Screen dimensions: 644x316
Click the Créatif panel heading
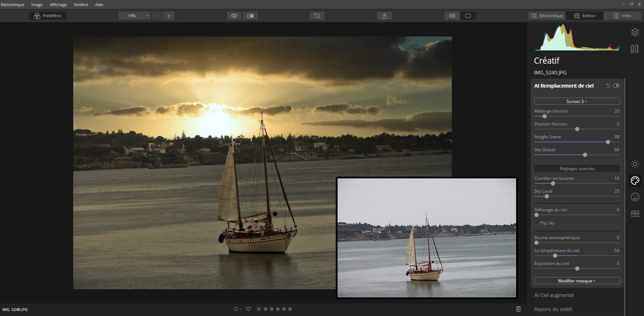[x=546, y=61]
